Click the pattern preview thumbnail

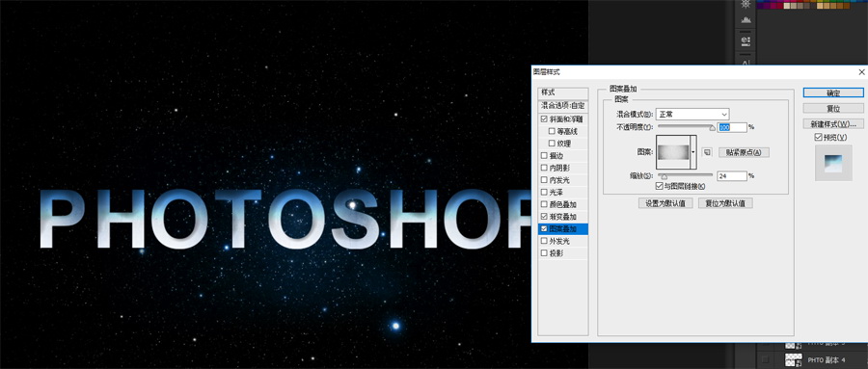[673, 151]
